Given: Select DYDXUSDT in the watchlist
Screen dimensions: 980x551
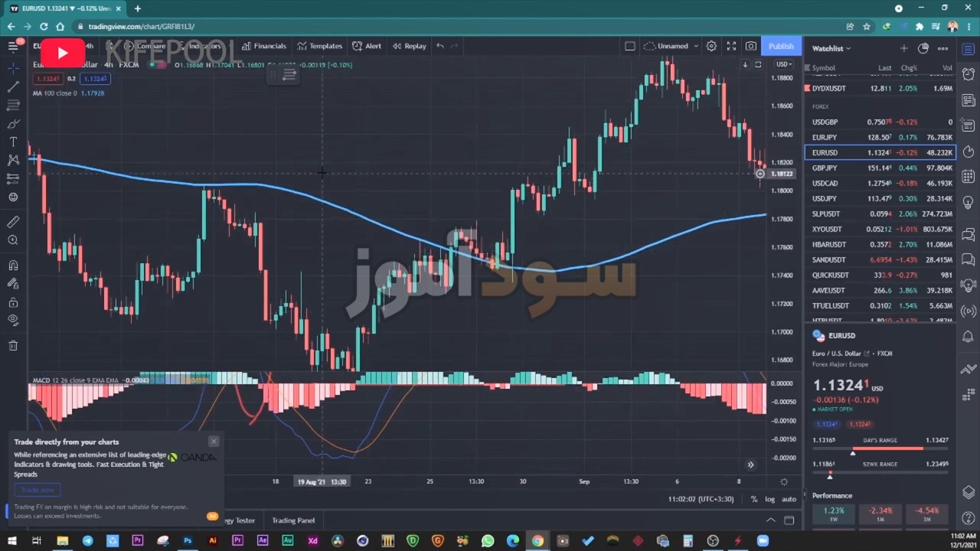Looking at the screenshot, I should pyautogui.click(x=880, y=88).
